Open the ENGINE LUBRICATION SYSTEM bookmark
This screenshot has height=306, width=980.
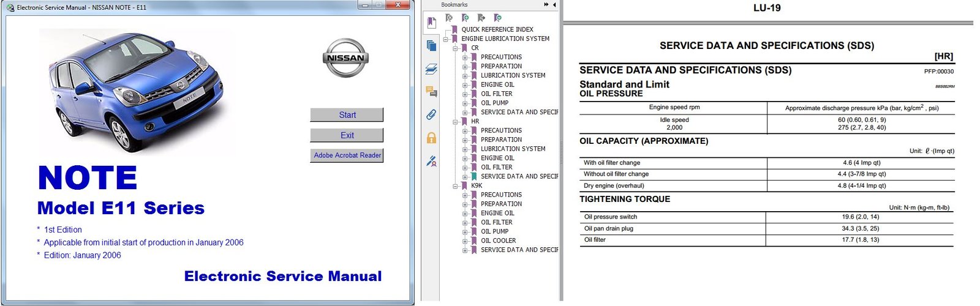505,39
